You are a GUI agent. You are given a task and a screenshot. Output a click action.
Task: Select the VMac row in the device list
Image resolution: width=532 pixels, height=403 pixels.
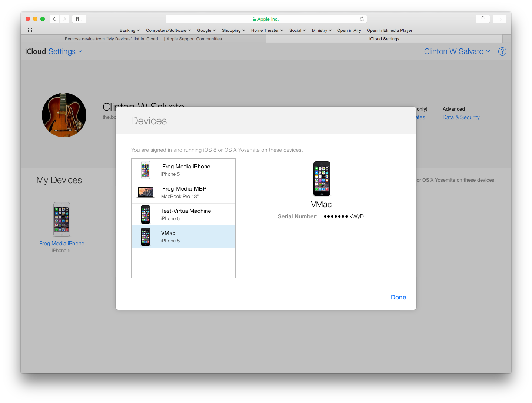tap(183, 237)
